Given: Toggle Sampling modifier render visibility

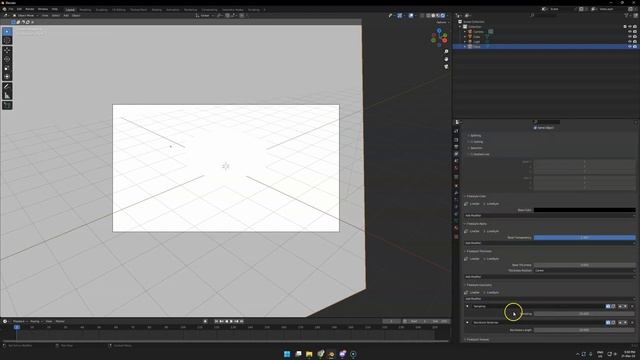Looking at the screenshot, I should click(x=608, y=306).
